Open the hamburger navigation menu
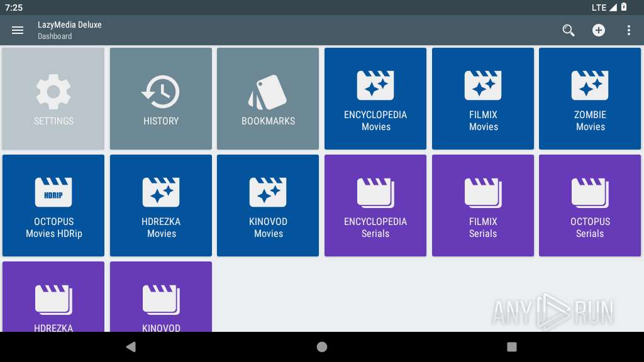The height and width of the screenshot is (362, 644). click(17, 30)
